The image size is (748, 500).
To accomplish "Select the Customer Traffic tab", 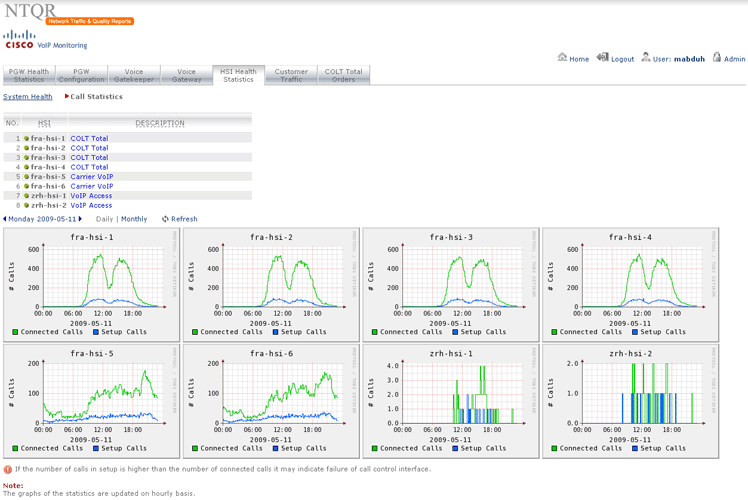I will (x=291, y=75).
